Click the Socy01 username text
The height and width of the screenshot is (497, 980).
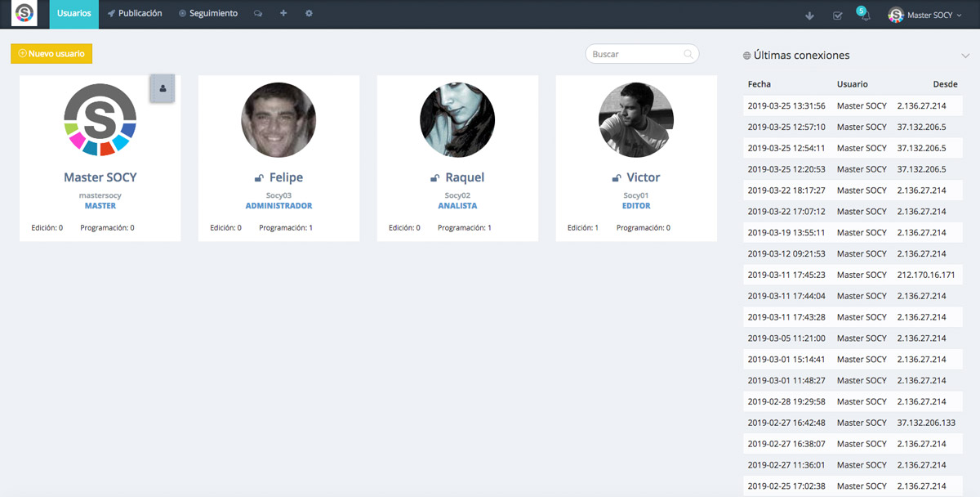pos(636,196)
